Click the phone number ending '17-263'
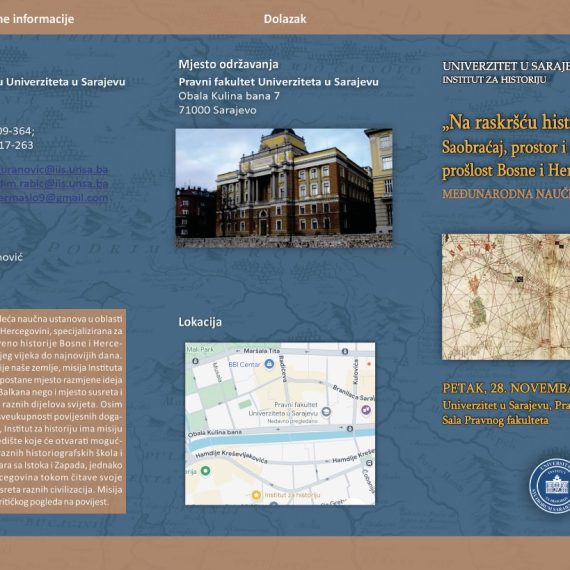Screen dimensions: 570x570 pos(17,145)
